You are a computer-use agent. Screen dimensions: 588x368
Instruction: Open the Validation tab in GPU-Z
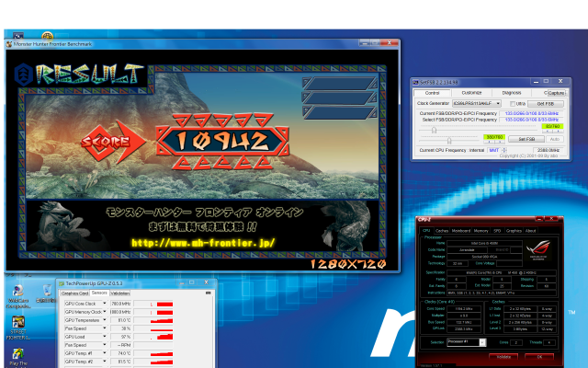click(120, 293)
